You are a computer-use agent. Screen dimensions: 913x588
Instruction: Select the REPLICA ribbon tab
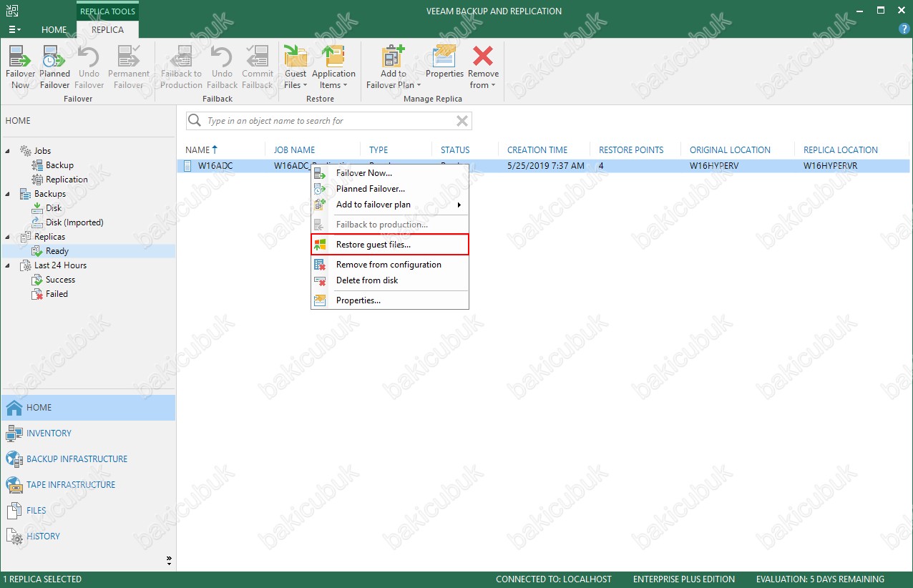[107, 30]
